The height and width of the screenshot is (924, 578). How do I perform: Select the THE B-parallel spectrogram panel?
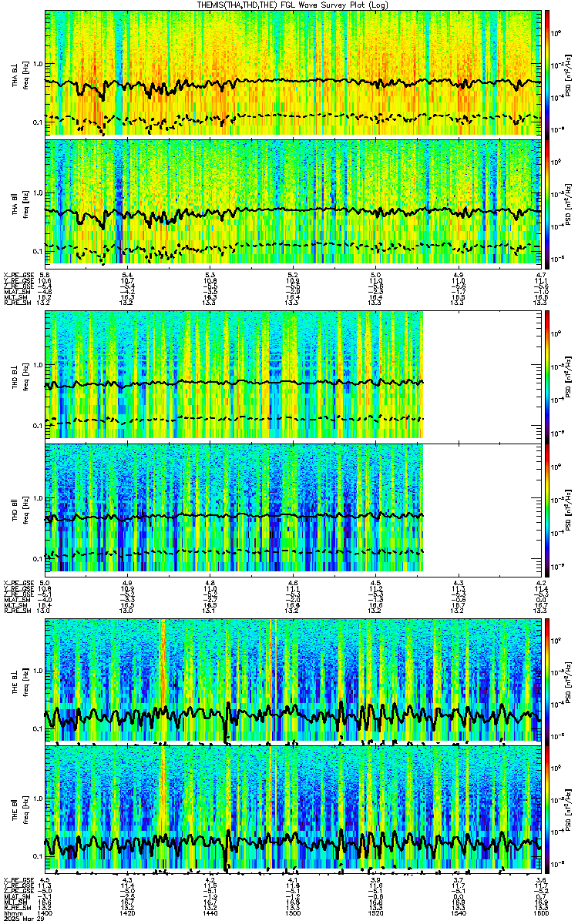293,808
